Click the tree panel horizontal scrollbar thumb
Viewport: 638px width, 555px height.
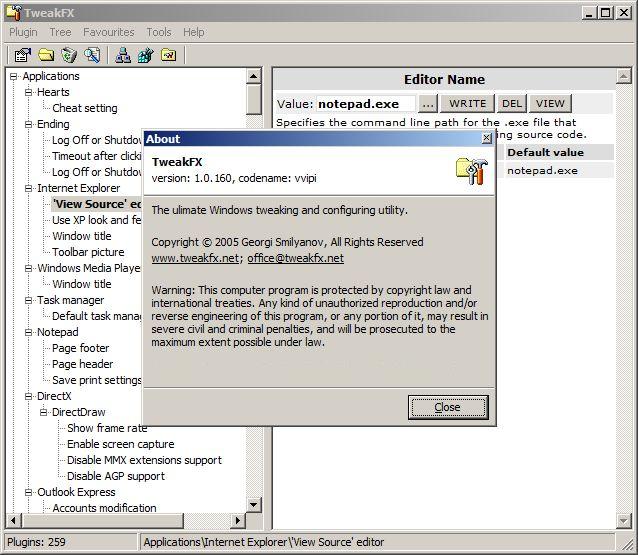coord(103,520)
